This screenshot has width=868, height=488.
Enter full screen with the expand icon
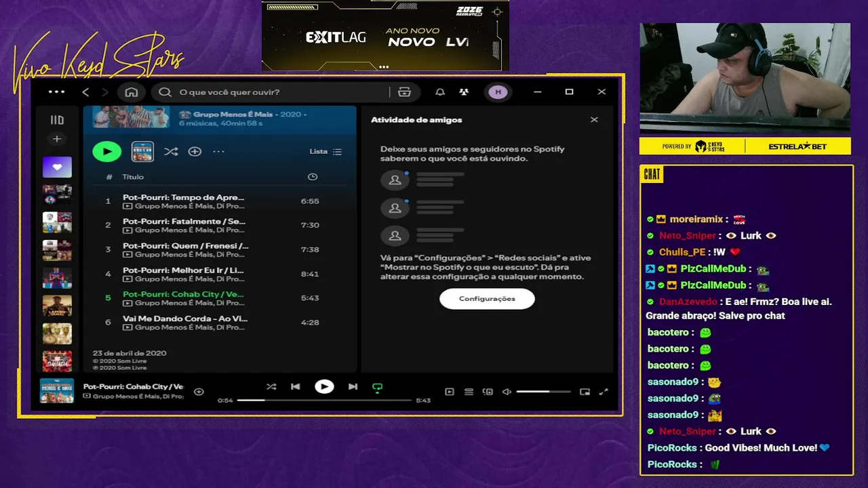(604, 392)
